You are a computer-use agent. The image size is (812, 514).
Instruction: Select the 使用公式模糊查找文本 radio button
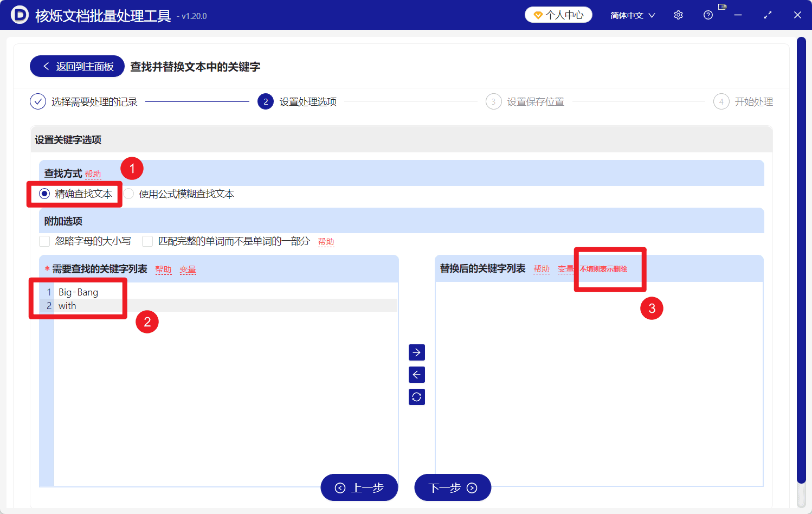[128, 194]
